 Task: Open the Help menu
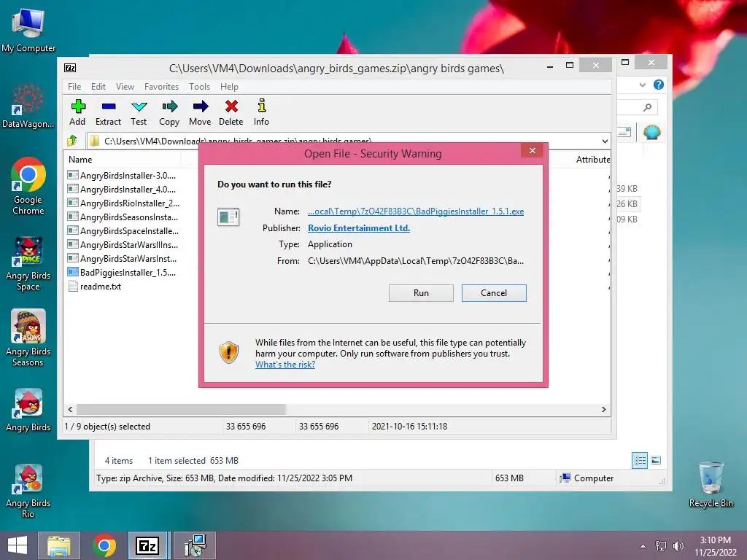click(x=229, y=87)
